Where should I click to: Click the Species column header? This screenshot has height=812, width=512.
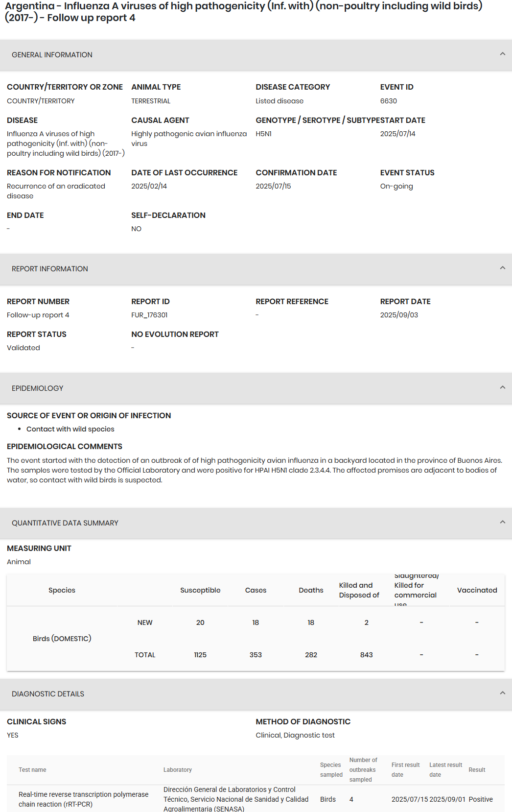click(x=62, y=590)
